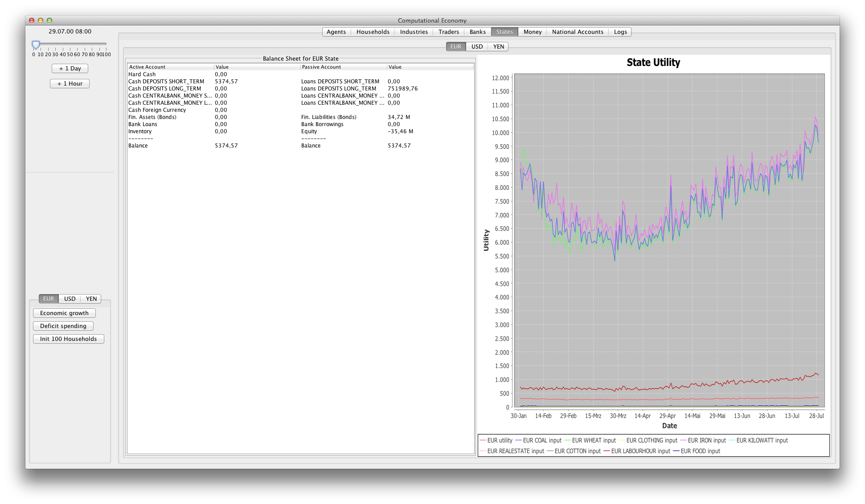The width and height of the screenshot is (865, 504).
Task: Show the Logs tab
Action: 620,32
